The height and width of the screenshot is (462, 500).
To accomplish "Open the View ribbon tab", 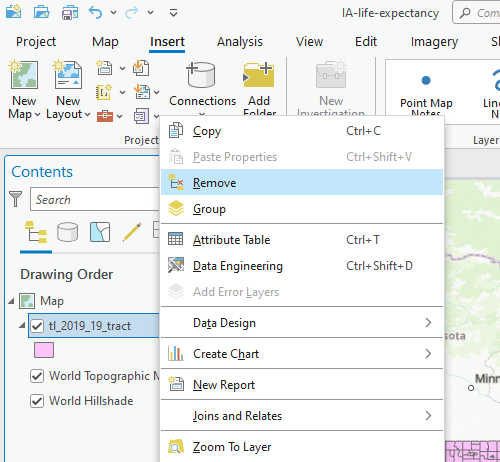I will [309, 42].
